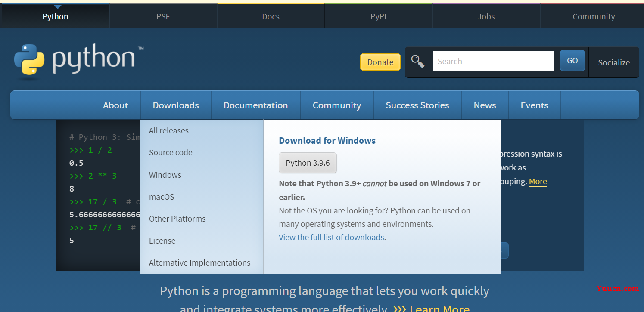
Task: Open the Python top-bar tab
Action: [x=56, y=16]
